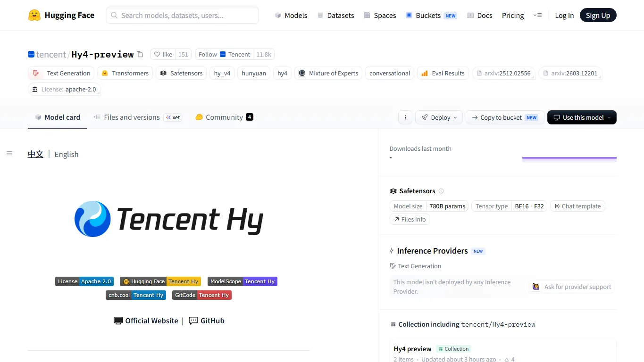644x362 pixels.
Task: Expand the Deploy dropdown
Action: 439,117
